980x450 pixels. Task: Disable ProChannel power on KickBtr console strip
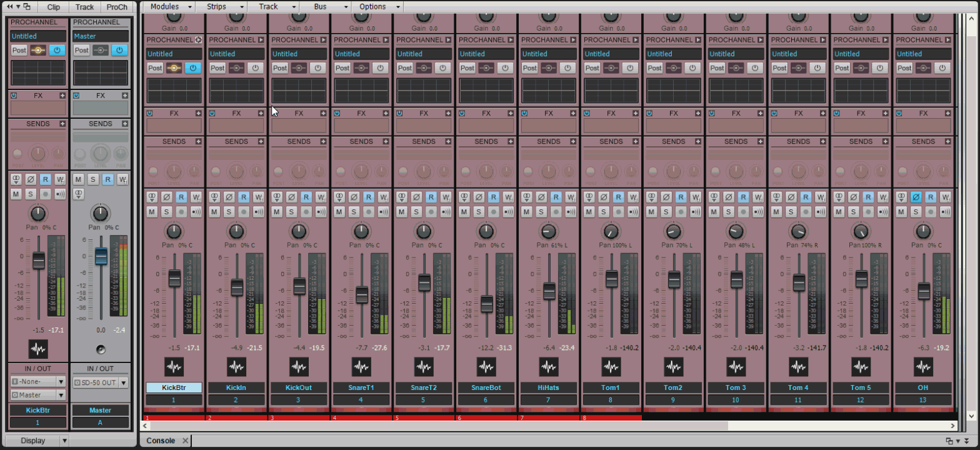pyautogui.click(x=192, y=68)
